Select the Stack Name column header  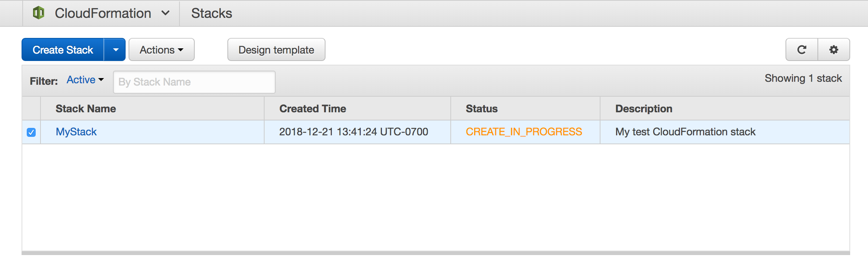[85, 109]
